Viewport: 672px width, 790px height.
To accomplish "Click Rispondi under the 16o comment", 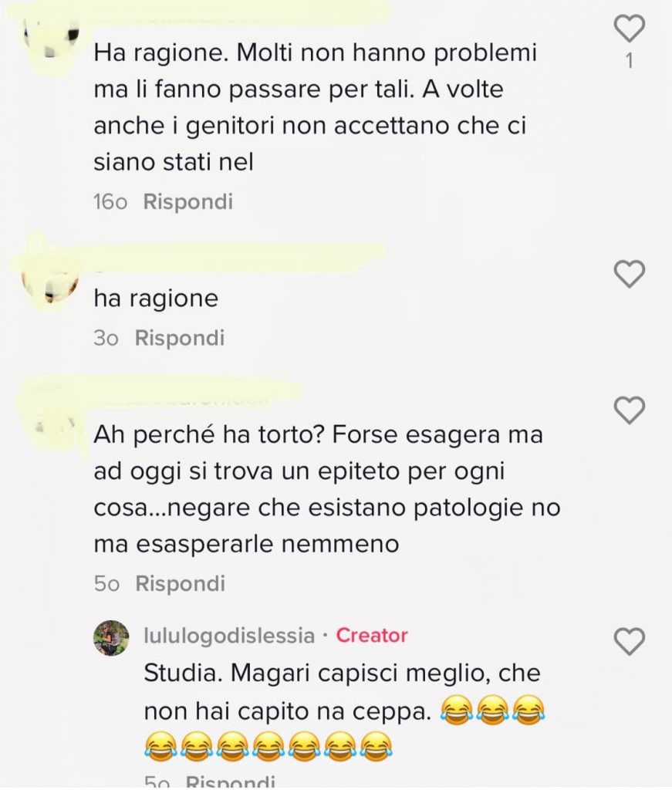I will [x=188, y=201].
